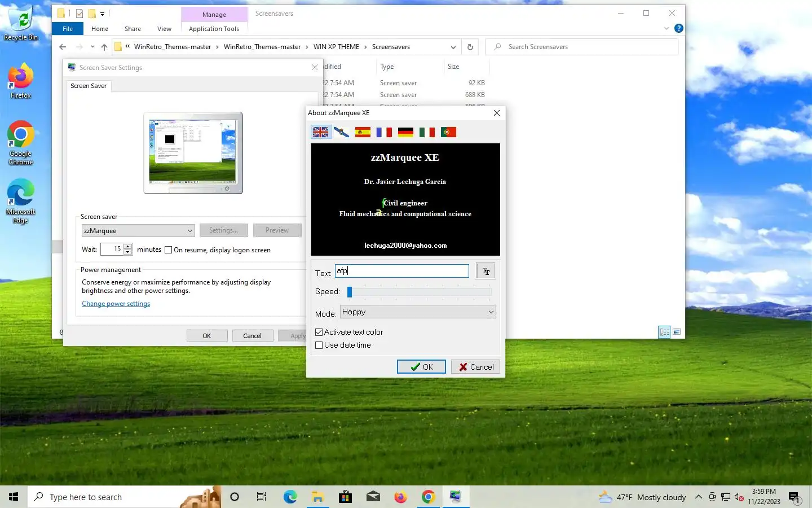
Task: Select the German flag language
Action: (x=405, y=132)
